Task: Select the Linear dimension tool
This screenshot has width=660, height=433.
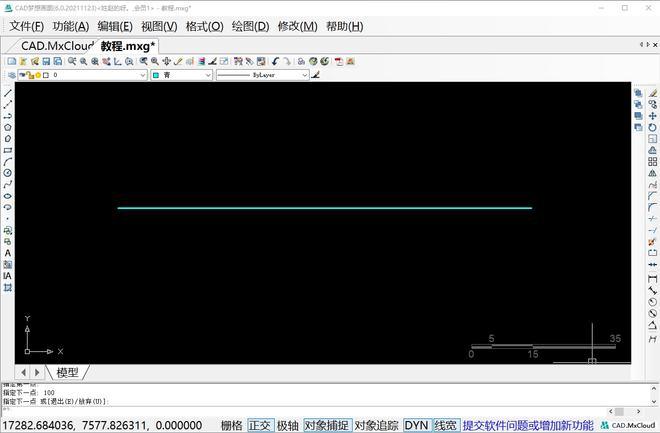Action: [x=652, y=279]
